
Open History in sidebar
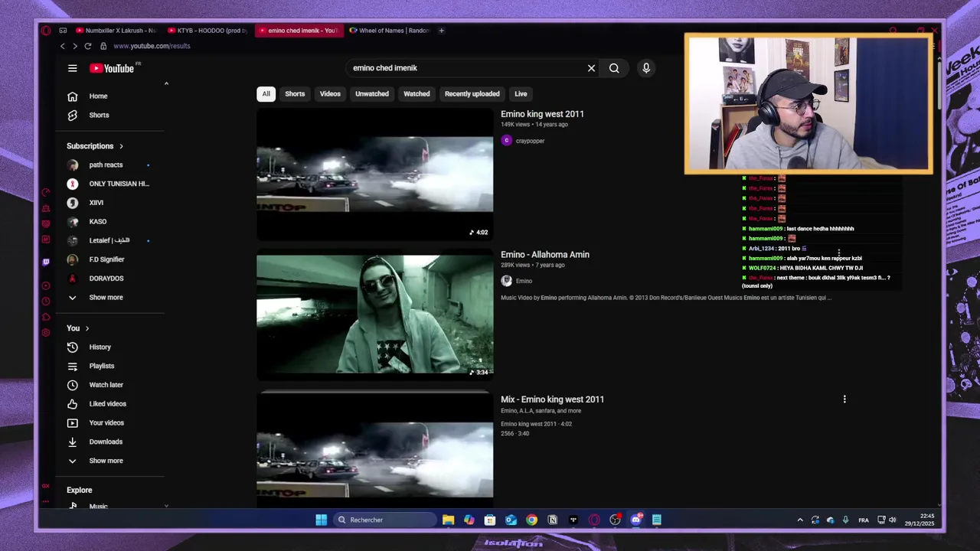(100, 347)
